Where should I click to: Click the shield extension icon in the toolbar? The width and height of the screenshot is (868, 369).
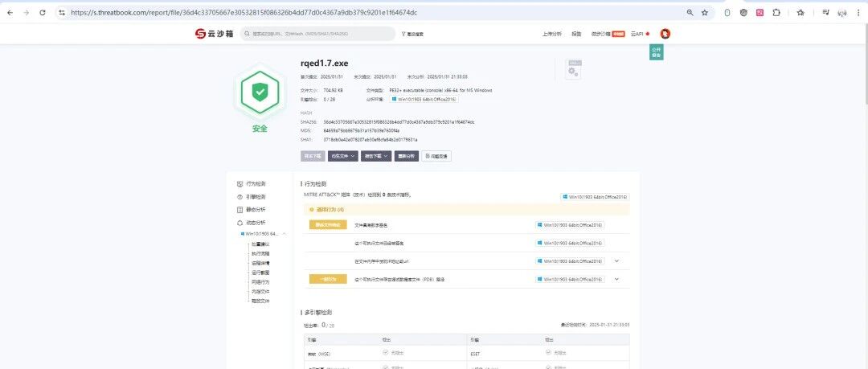click(743, 12)
